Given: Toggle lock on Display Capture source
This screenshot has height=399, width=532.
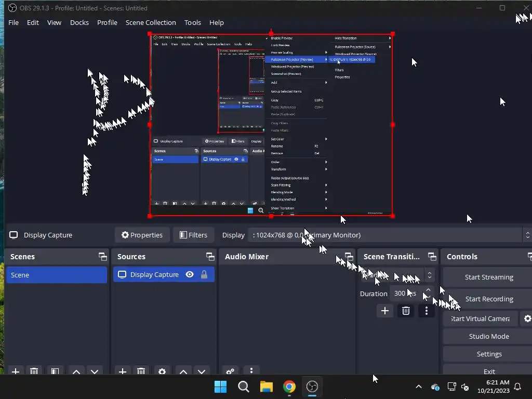Looking at the screenshot, I should 204,274.
